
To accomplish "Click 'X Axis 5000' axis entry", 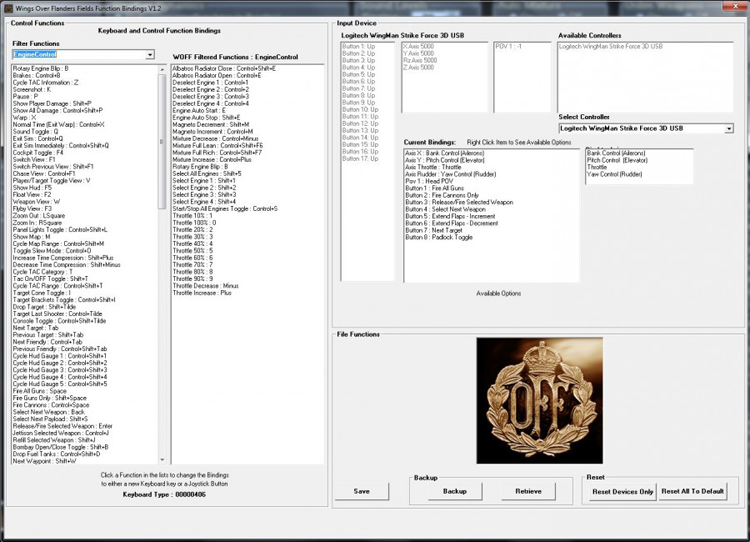I will coord(419,46).
